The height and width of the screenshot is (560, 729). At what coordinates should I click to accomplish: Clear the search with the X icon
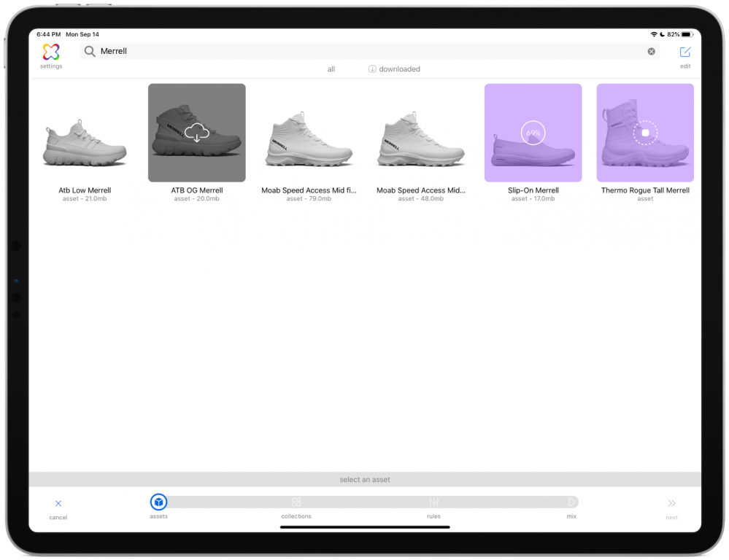pos(651,51)
